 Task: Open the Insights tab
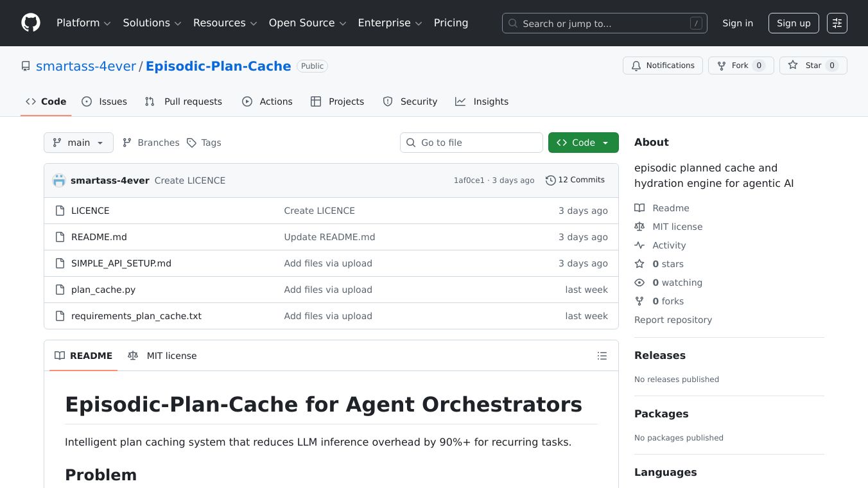coord(482,101)
